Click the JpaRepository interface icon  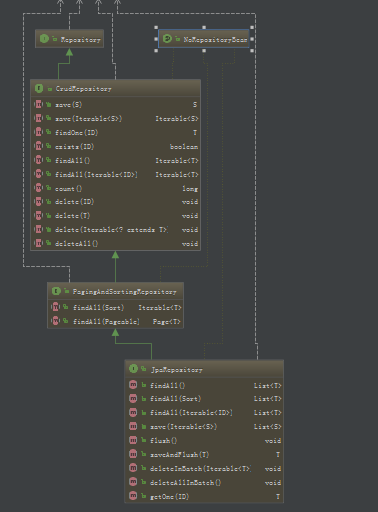point(133,369)
